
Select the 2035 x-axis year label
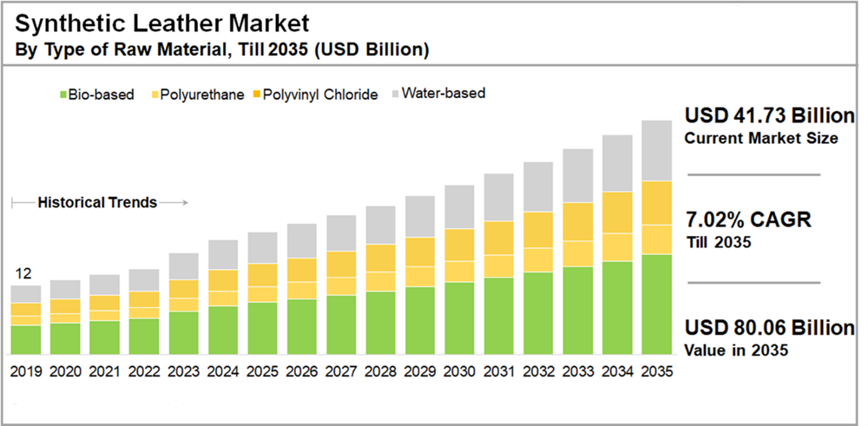coord(656,370)
